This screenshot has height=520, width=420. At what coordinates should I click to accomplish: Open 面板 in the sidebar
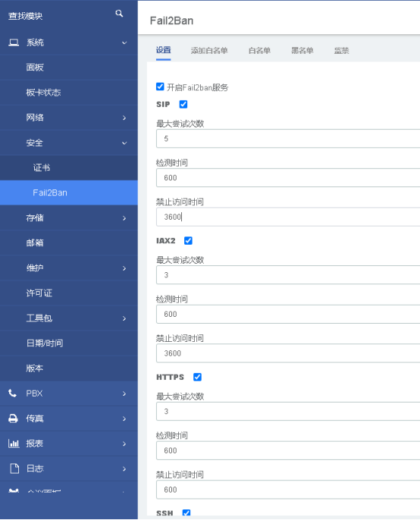[x=69, y=67]
